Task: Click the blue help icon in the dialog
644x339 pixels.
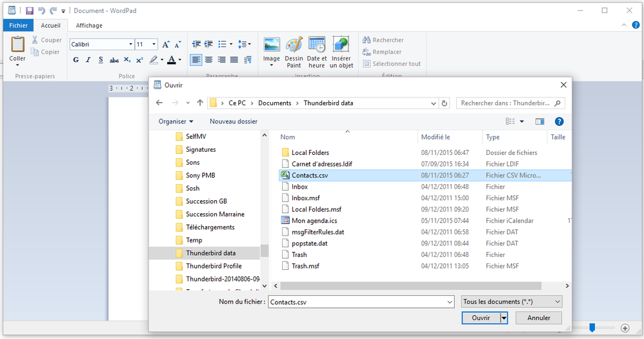Action: click(559, 121)
